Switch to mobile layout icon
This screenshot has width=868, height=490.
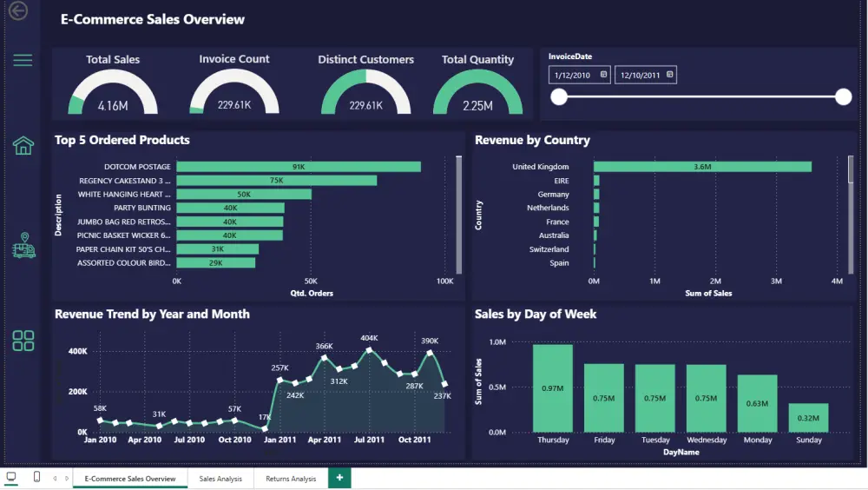click(36, 477)
